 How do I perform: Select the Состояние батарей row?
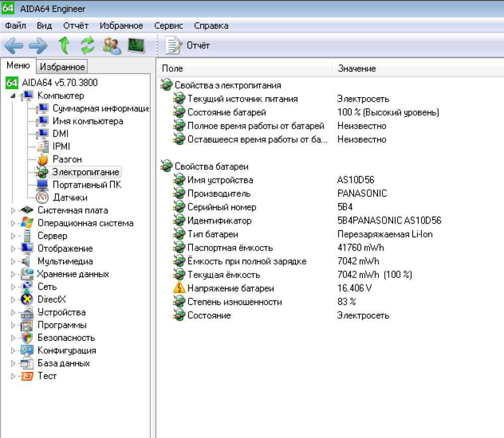[x=331, y=112]
